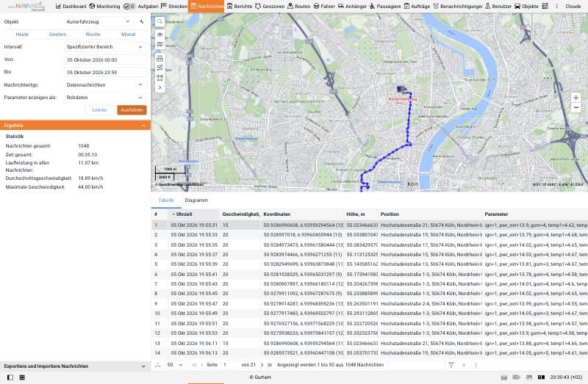Select the Gestern quick interval

pos(57,34)
